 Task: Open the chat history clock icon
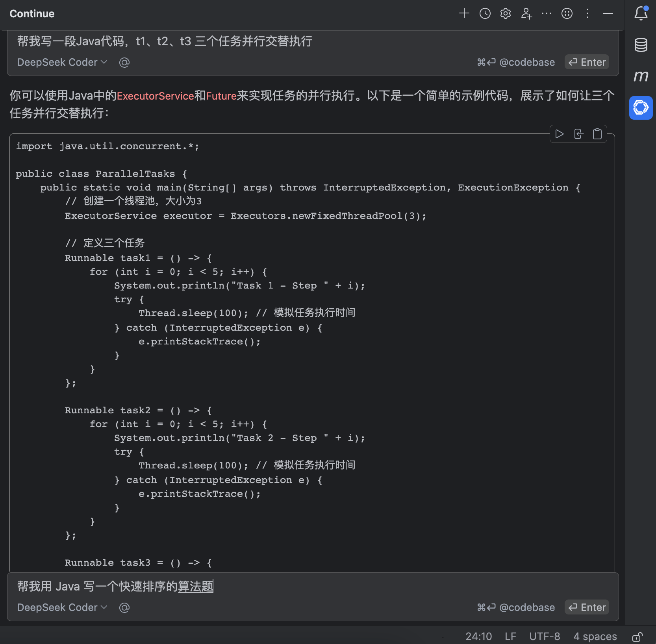[485, 13]
